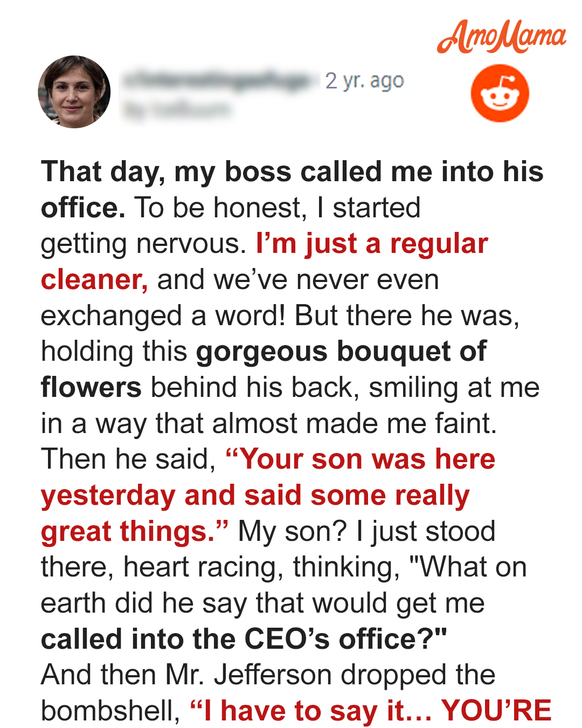The width and height of the screenshot is (582, 728).
Task: Select the line "in a way that almost made me faint."
Action: point(269,424)
